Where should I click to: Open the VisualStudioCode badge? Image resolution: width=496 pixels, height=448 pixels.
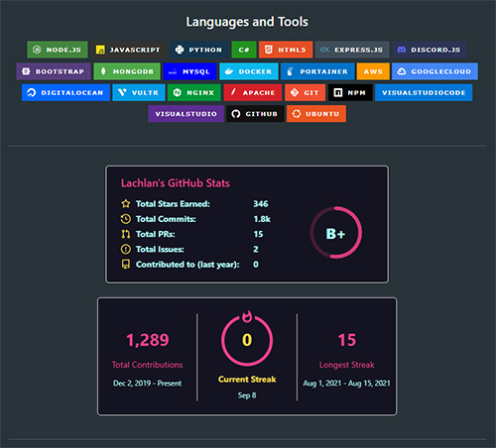pos(424,92)
